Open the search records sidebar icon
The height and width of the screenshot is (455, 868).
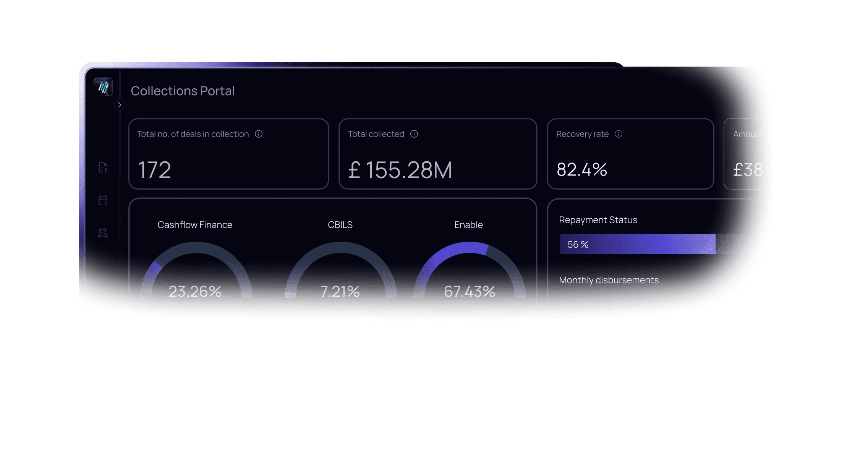(103, 233)
